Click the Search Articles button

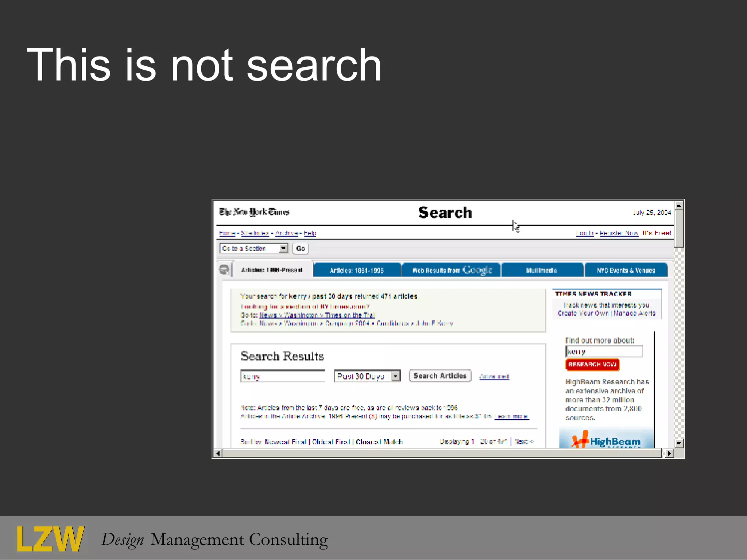point(440,376)
